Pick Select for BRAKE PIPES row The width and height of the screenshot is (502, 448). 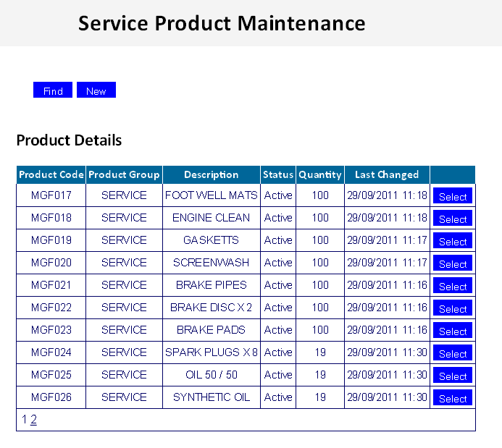click(452, 285)
